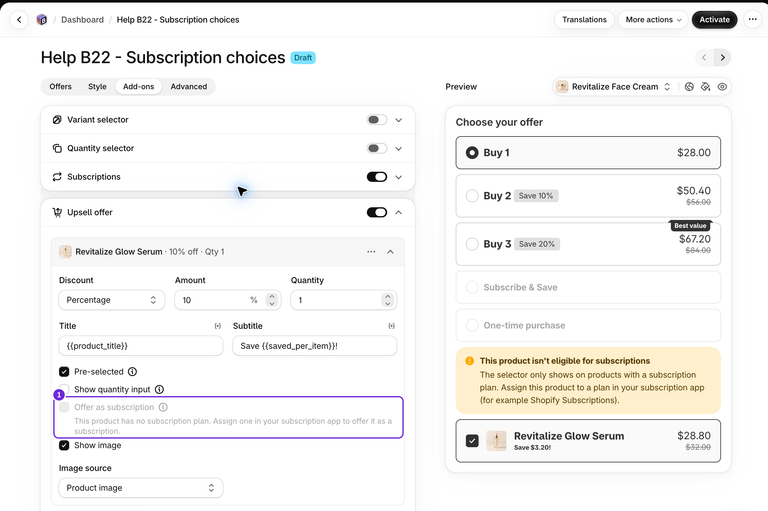This screenshot has width=768, height=511.
Task: Turn off the Upsell offer toggle
Action: pos(377,212)
